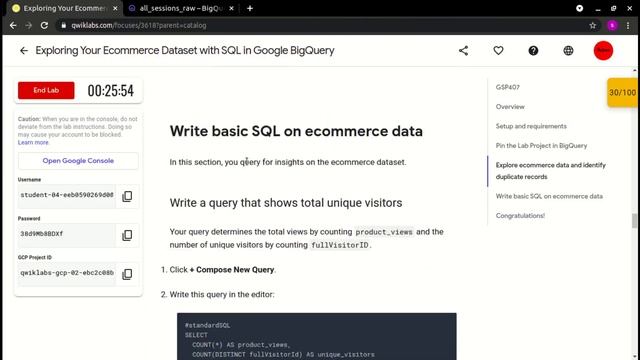The height and width of the screenshot is (360, 640).
Task: Open the 30/100 score badge
Action: 622,93
